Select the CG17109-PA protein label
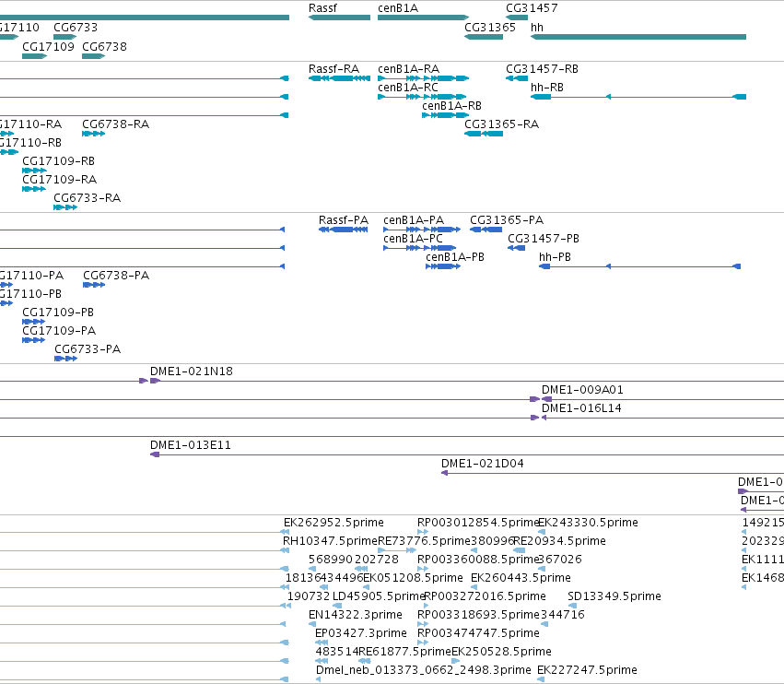 tap(59, 331)
